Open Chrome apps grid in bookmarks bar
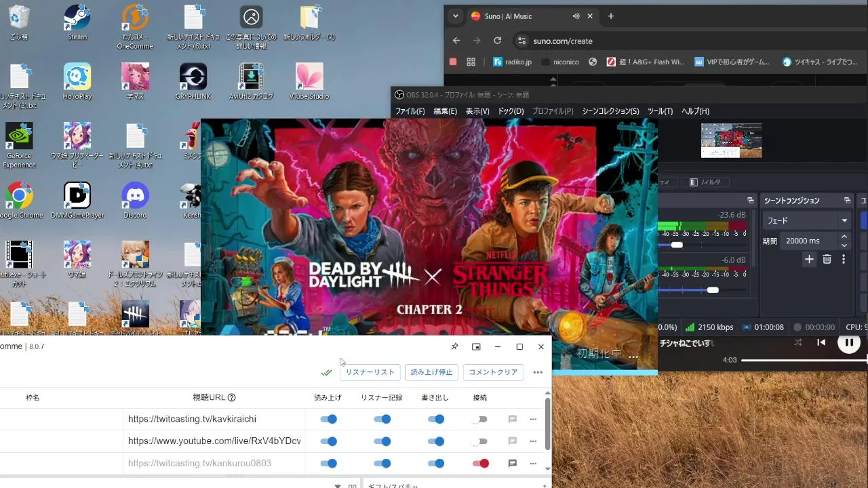Screen dimensions: 868x488 (471, 62)
